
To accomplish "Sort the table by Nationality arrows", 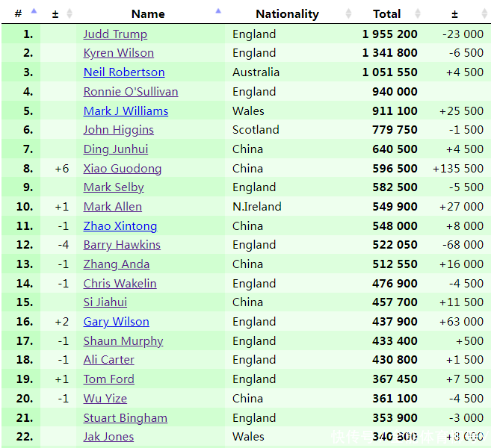I will tap(348, 13).
